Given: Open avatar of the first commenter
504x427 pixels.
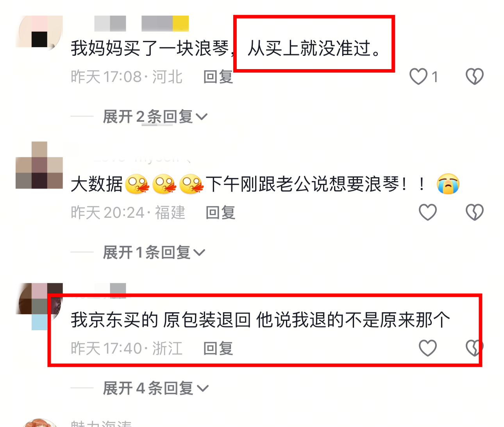Looking at the screenshot, I should click(39, 31).
